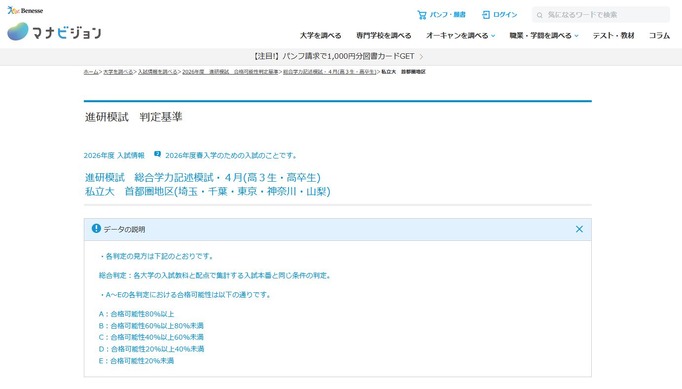Click the D:合格可能性20%以上40%未満 line
The image size is (682, 389).
point(151,349)
